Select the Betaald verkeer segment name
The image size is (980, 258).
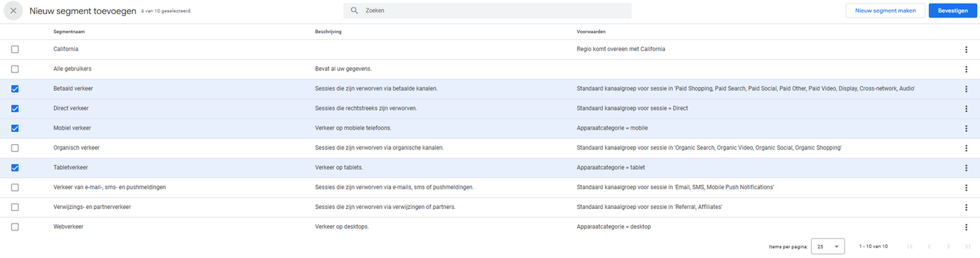(x=73, y=89)
